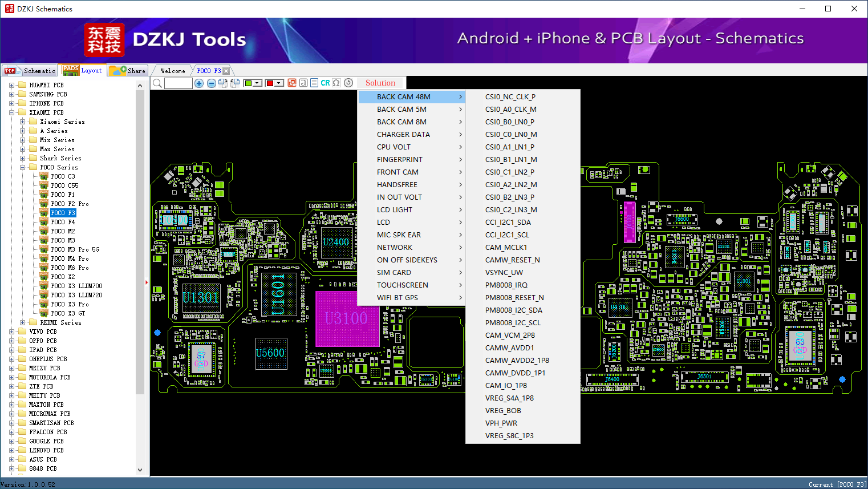868x489 pixels.
Task: Click the U1301 chip on the board
Action: point(200,298)
